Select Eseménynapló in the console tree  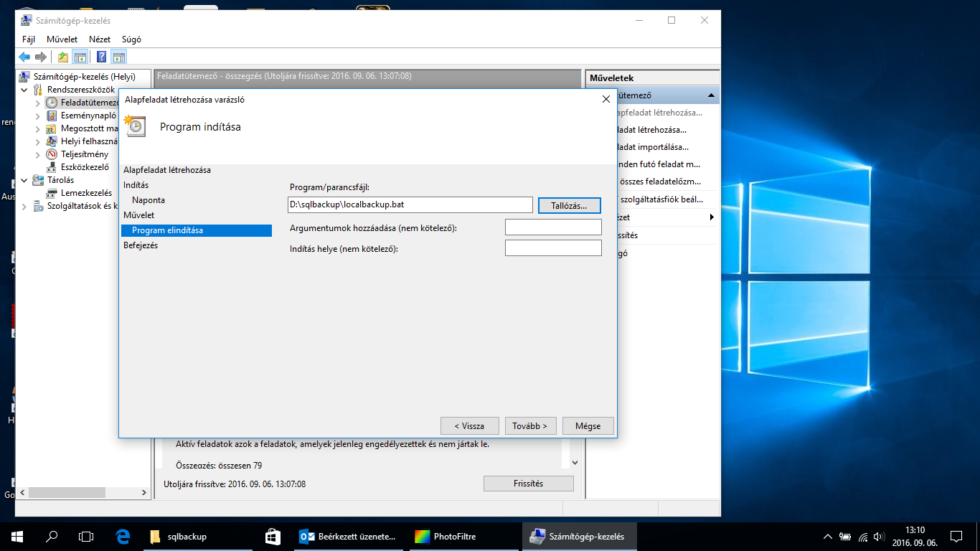point(88,116)
